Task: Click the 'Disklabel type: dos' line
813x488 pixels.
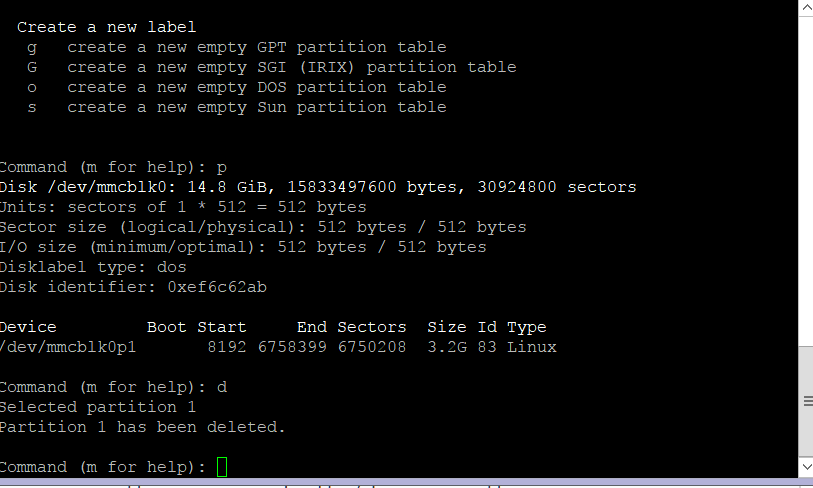Action: (x=92, y=267)
